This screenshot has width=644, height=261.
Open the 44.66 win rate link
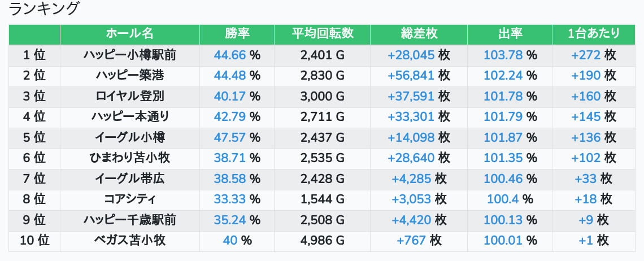(230, 55)
